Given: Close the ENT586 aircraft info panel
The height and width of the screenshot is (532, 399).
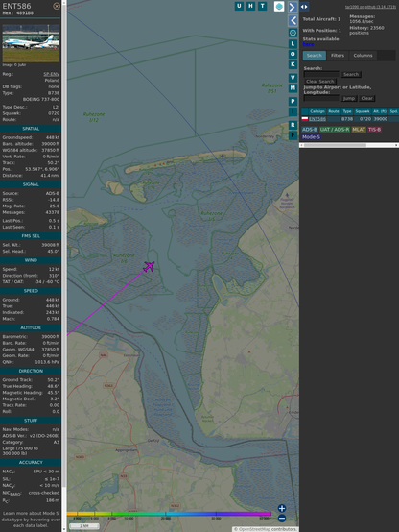Looking at the screenshot, I should pos(57,6).
